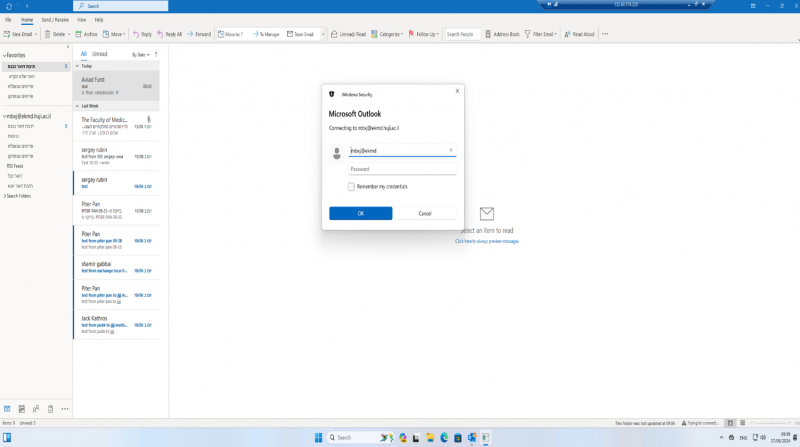Viewport: 800px width, 447px height.
Task: Open the By Date sort dropdown
Action: tap(141, 55)
